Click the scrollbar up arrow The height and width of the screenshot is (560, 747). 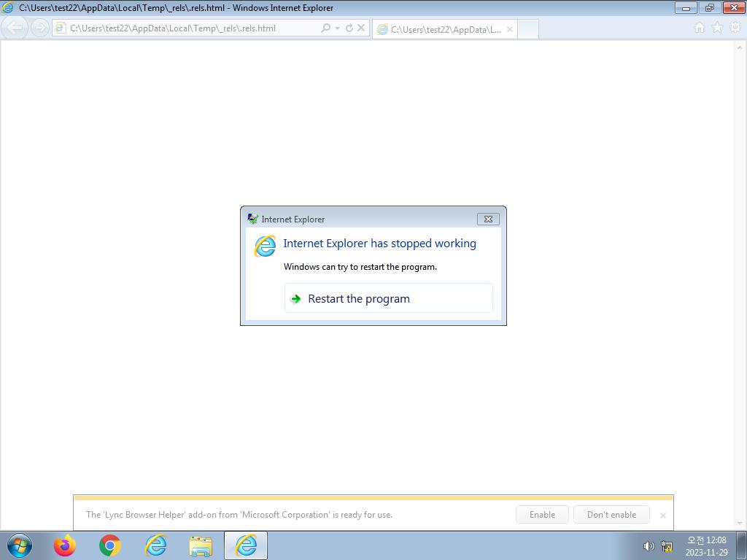pyautogui.click(x=740, y=47)
